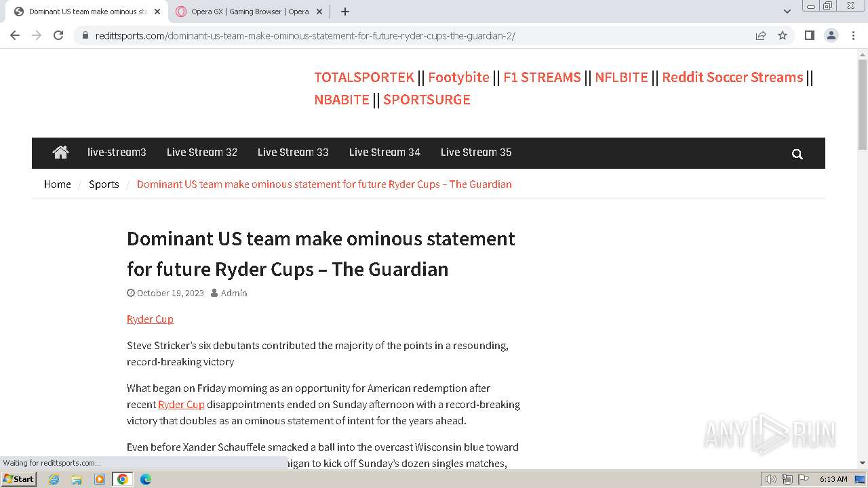Screen dimensions: 868x488
Task: Open the Windows Start button
Action: pos(18,479)
